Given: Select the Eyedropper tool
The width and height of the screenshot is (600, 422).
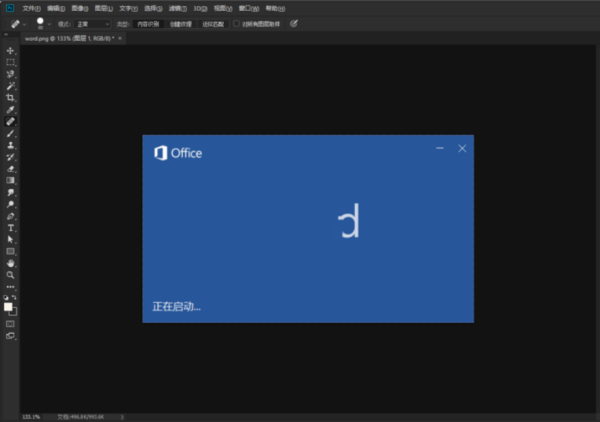Looking at the screenshot, I should [x=10, y=110].
